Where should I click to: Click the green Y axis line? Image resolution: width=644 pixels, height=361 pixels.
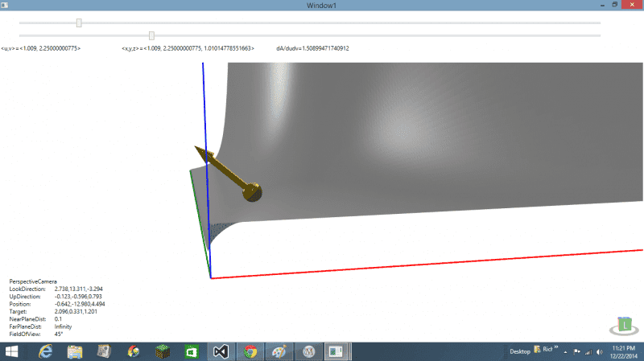click(x=200, y=224)
